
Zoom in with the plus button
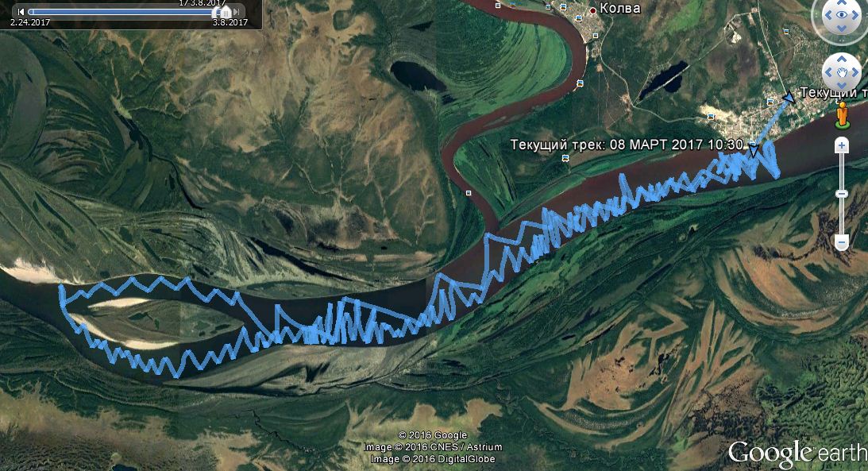pos(842,146)
